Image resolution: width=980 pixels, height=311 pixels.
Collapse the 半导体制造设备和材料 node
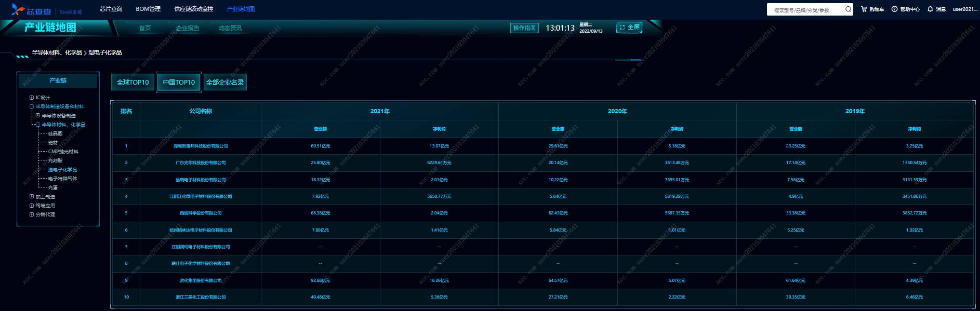click(x=32, y=106)
